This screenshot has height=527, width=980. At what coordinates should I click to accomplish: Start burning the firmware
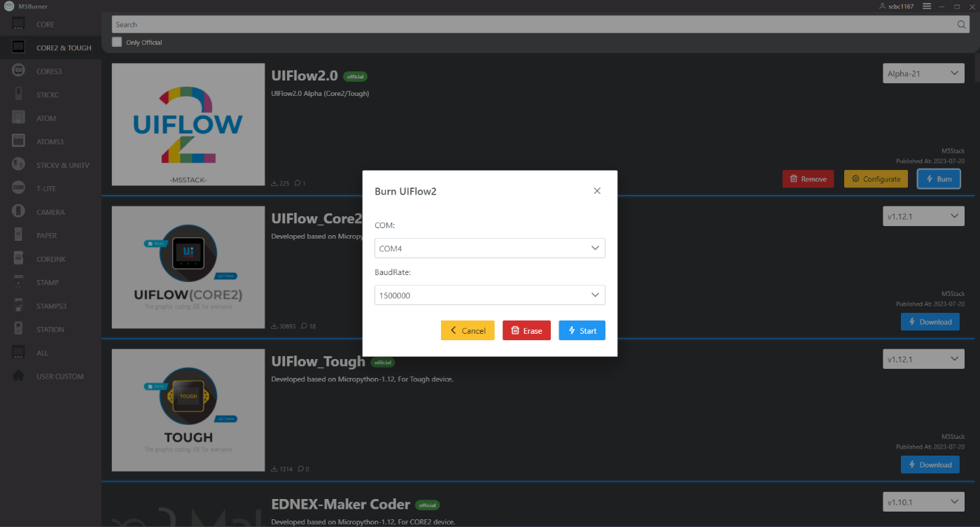click(582, 330)
